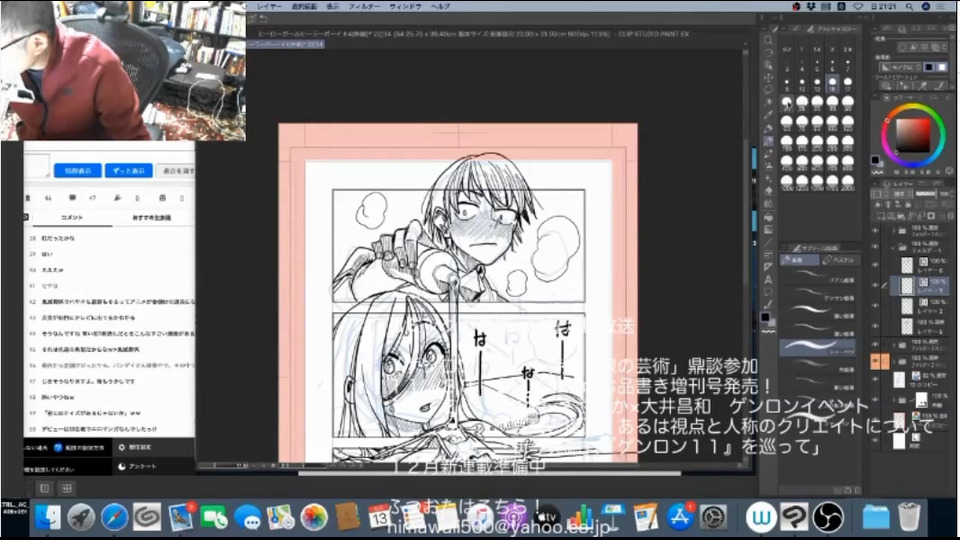Select the Auto select wand tool

click(x=768, y=103)
